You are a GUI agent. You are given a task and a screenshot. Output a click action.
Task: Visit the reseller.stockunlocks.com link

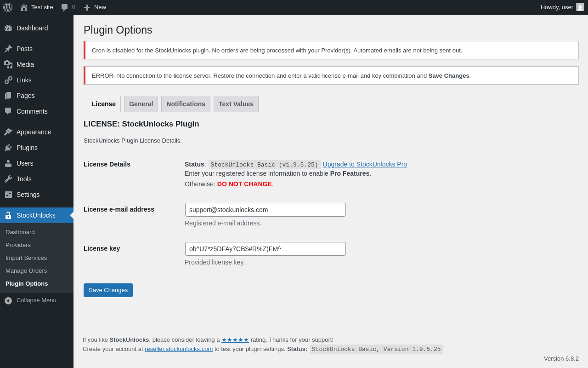click(x=179, y=349)
